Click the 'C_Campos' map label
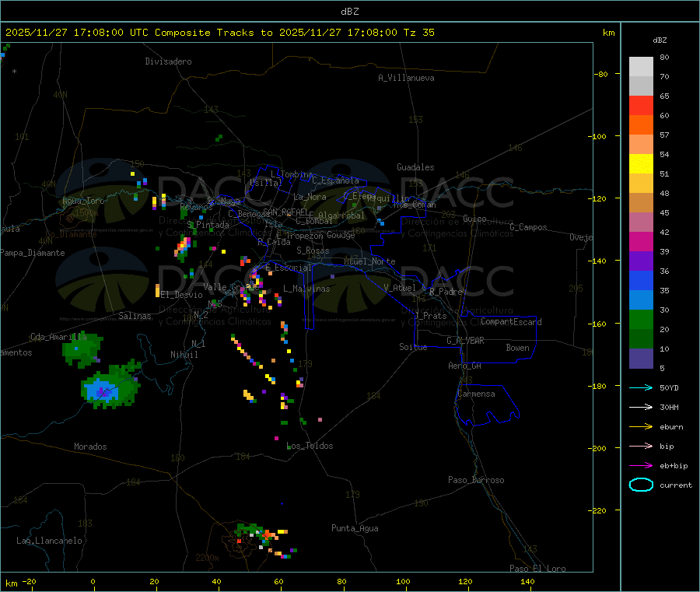The image size is (700, 592). point(529,227)
